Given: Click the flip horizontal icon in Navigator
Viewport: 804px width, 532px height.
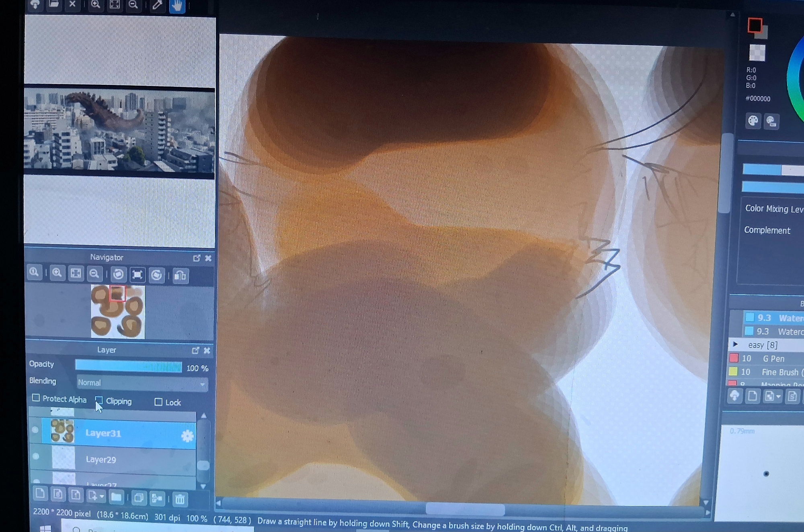Looking at the screenshot, I should pos(180,276).
